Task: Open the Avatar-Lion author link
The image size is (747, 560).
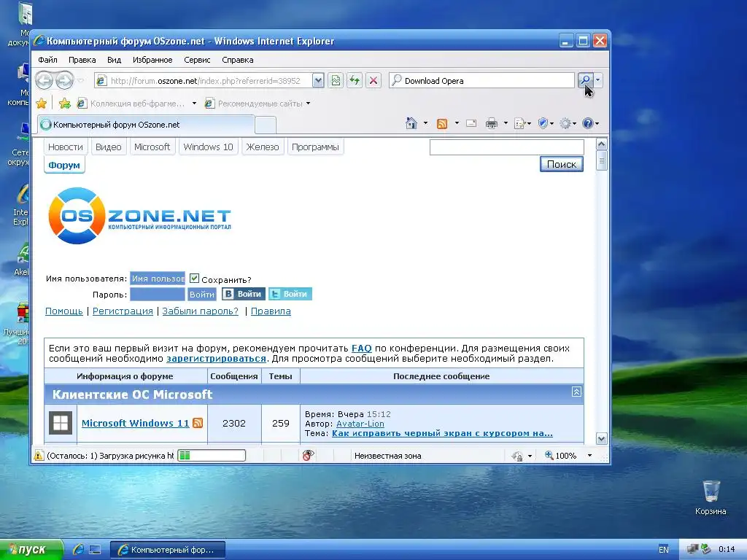Action: tap(360, 424)
